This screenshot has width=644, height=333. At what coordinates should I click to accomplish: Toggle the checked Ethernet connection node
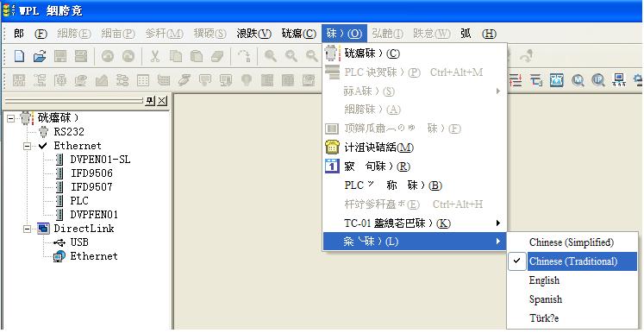pos(71,146)
